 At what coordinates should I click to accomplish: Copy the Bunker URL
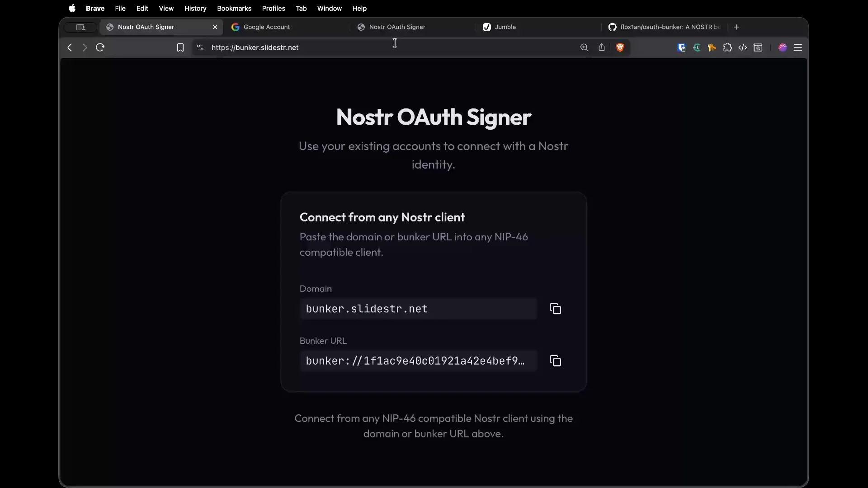555,361
